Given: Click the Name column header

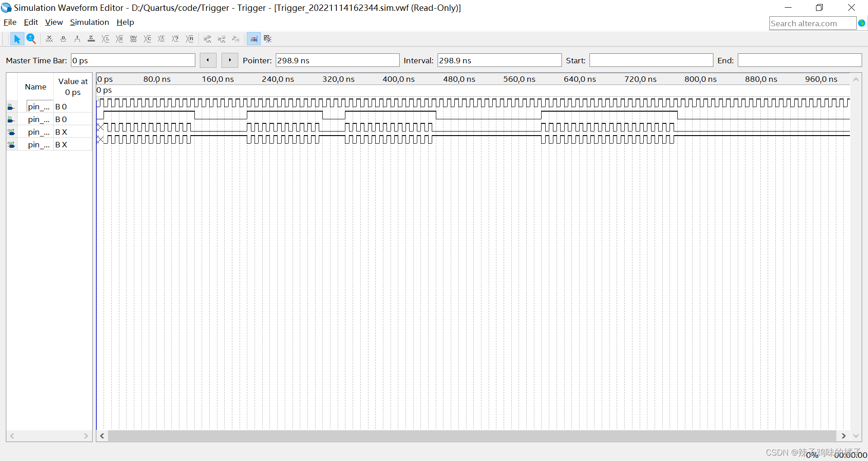Looking at the screenshot, I should click(36, 87).
